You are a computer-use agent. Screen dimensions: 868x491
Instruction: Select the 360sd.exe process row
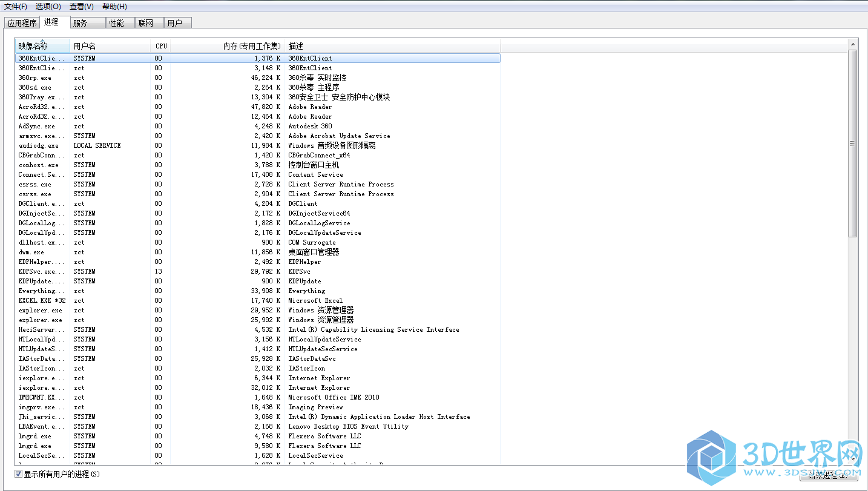click(258, 87)
